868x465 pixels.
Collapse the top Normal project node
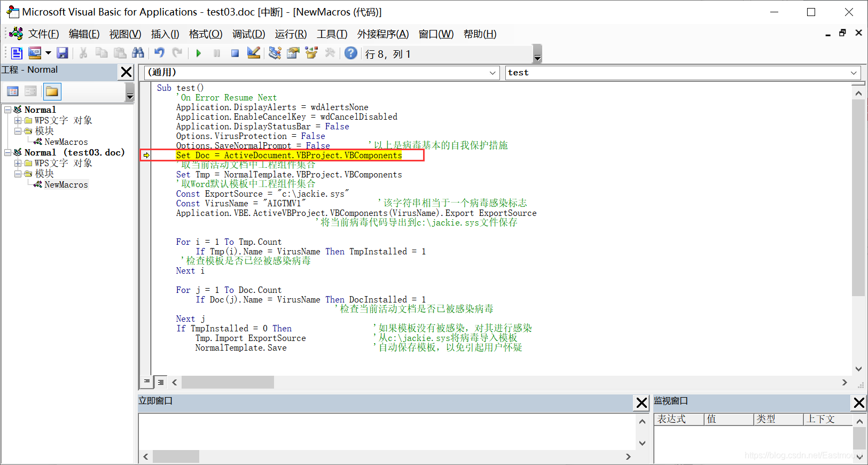point(8,110)
